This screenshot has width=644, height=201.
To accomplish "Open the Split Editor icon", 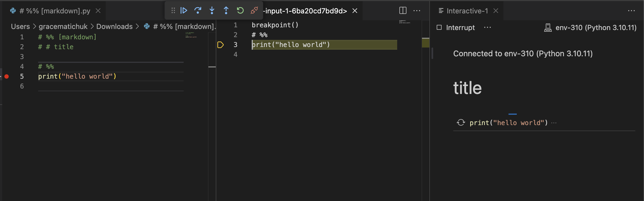I will tap(403, 10).
